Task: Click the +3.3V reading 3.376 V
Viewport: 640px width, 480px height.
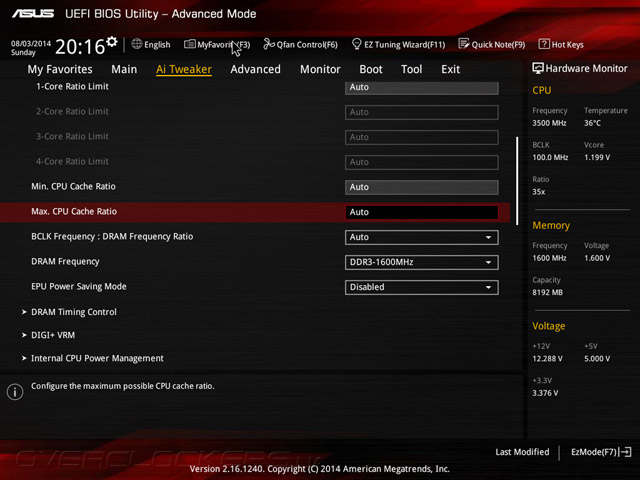Action: tap(545, 393)
